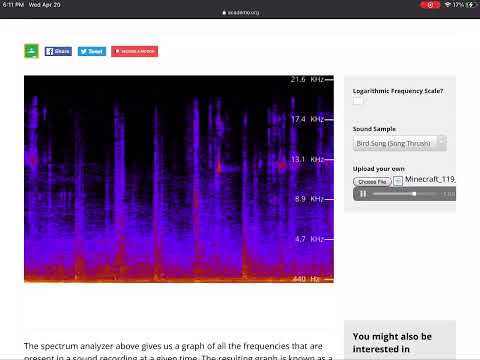Click the audio progress slider thumb
Screen dimensions: 480x360
point(414,194)
